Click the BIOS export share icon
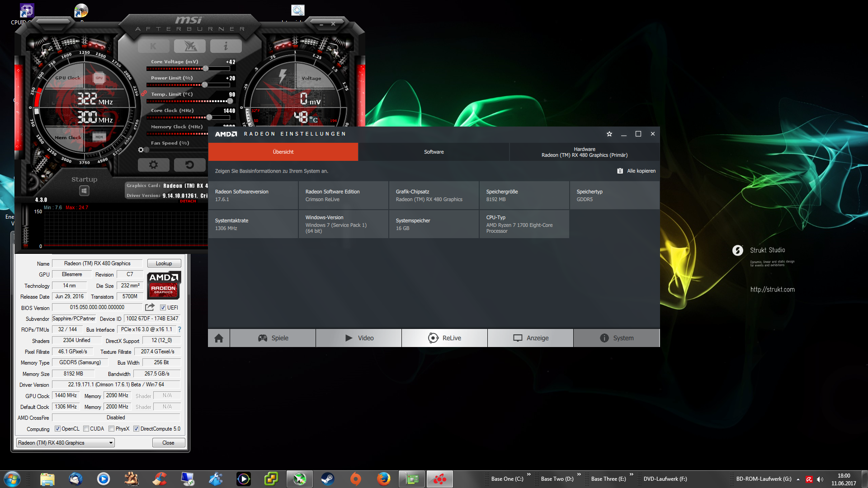This screenshot has height=488, width=868. [x=150, y=307]
